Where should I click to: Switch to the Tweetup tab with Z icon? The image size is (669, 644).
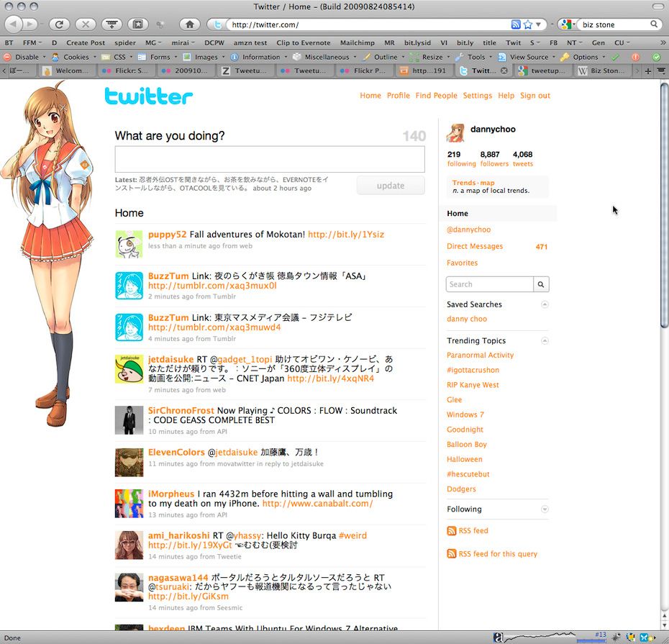tap(245, 71)
